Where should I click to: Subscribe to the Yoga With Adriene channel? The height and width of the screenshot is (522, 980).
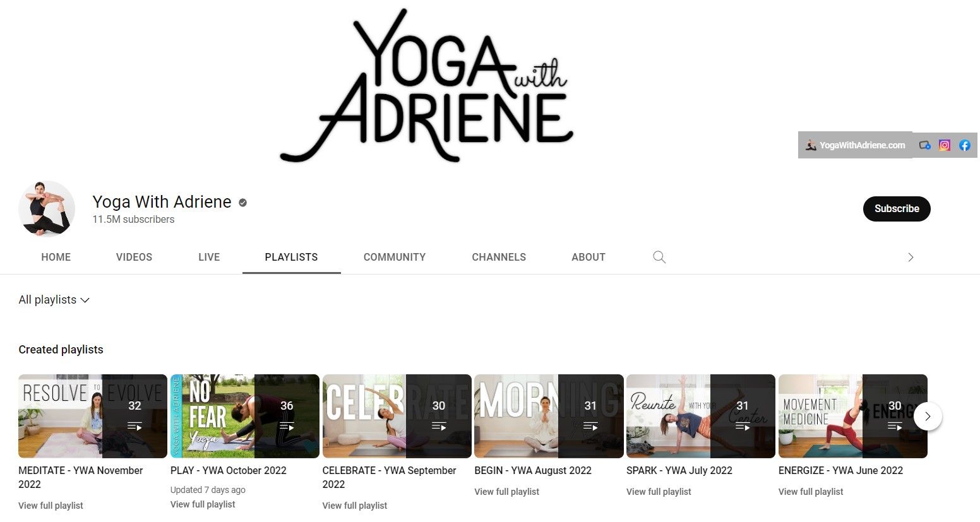(x=897, y=209)
